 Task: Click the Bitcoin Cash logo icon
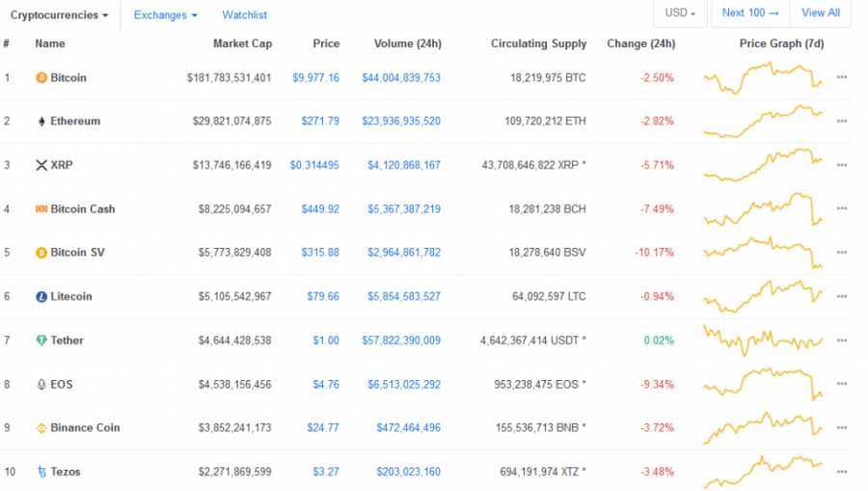tap(41, 208)
